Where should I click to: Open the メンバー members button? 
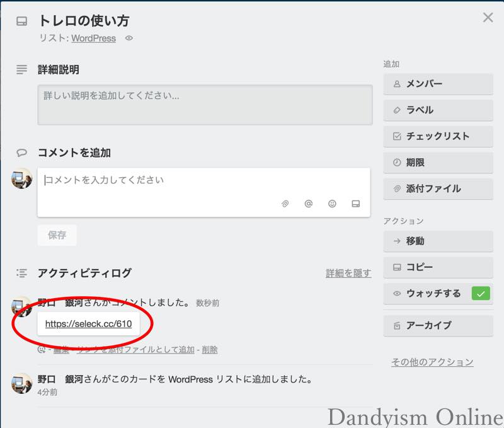(x=438, y=84)
